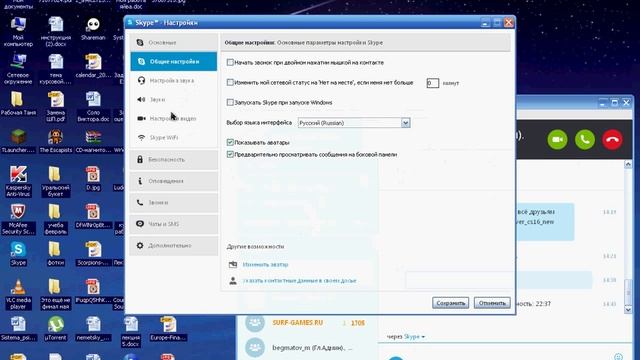
Task: Toggle the 'Нет на месте' status change checkbox
Action: pos(230,82)
